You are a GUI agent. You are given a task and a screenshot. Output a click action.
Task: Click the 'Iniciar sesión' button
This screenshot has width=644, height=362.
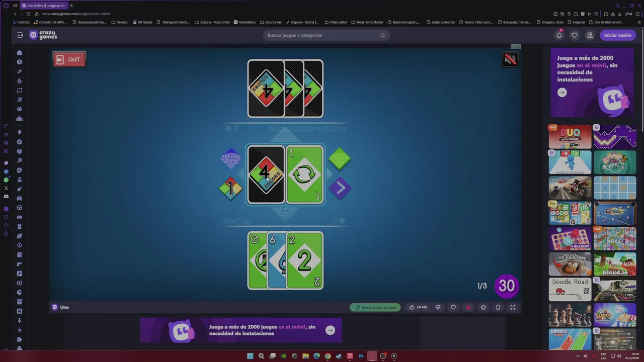(617, 35)
